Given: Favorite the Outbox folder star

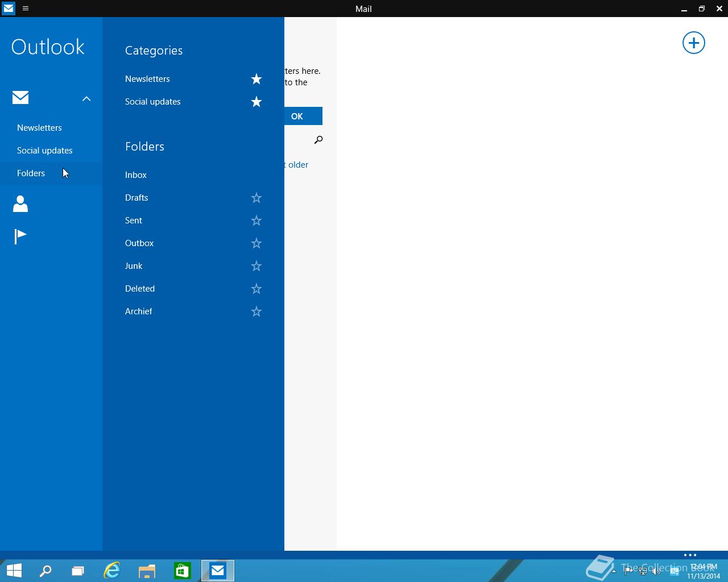Looking at the screenshot, I should (257, 243).
